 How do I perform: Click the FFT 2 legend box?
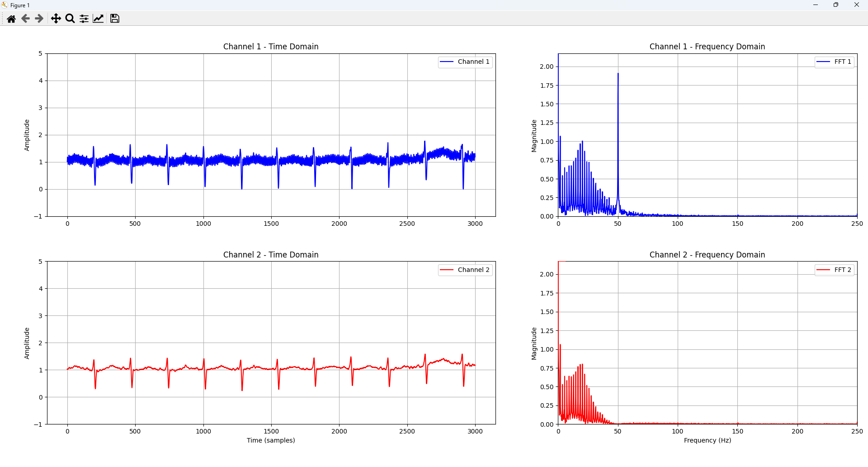[835, 270]
